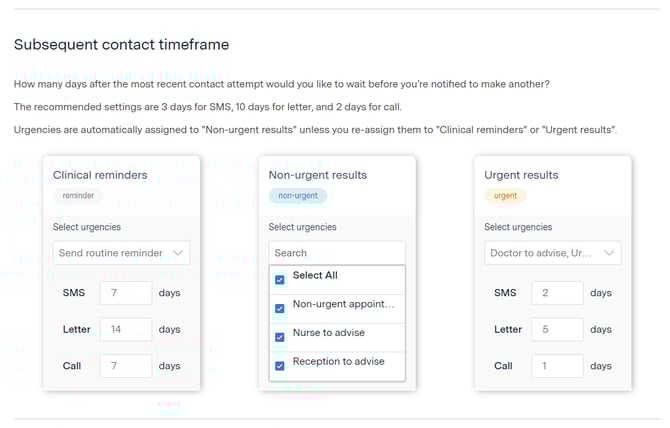Select the Nurse to advise option text

(328, 333)
